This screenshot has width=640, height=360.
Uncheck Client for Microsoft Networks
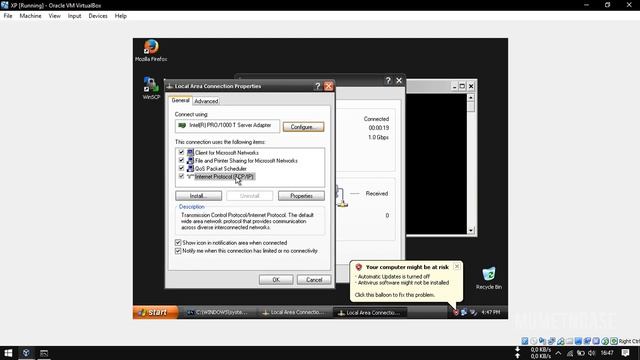point(181,152)
